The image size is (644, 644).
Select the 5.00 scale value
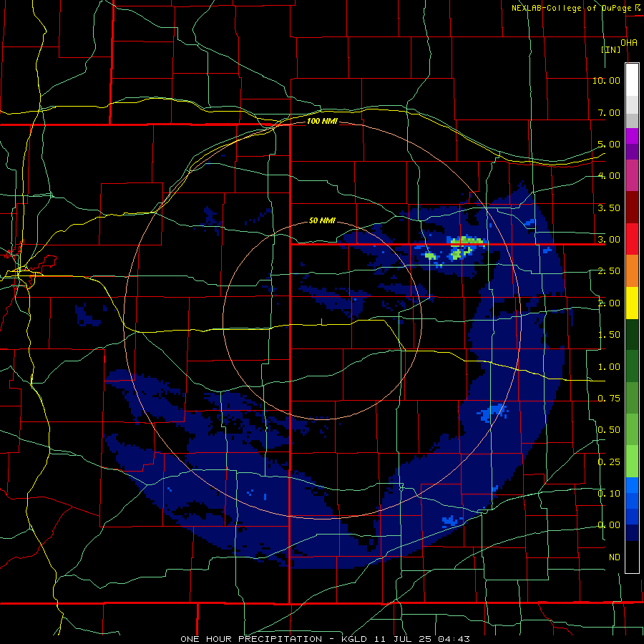(609, 144)
